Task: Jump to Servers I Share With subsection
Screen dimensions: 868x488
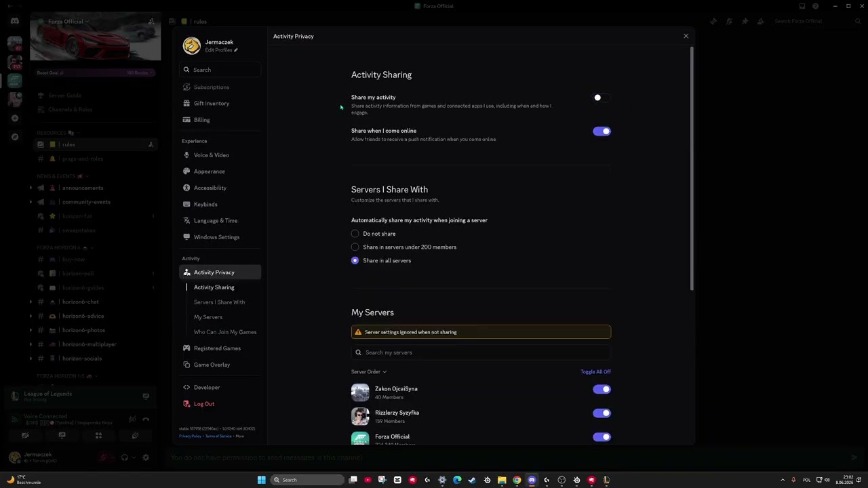Action: coord(220,302)
